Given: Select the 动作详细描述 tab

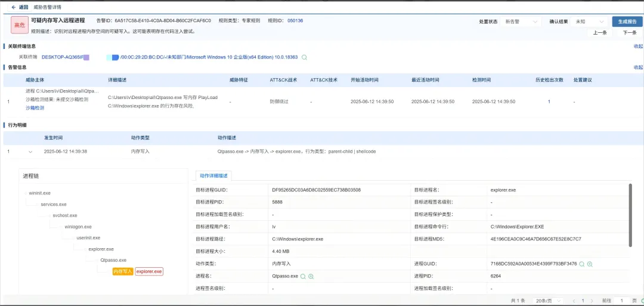Looking at the screenshot, I should click(213, 175).
